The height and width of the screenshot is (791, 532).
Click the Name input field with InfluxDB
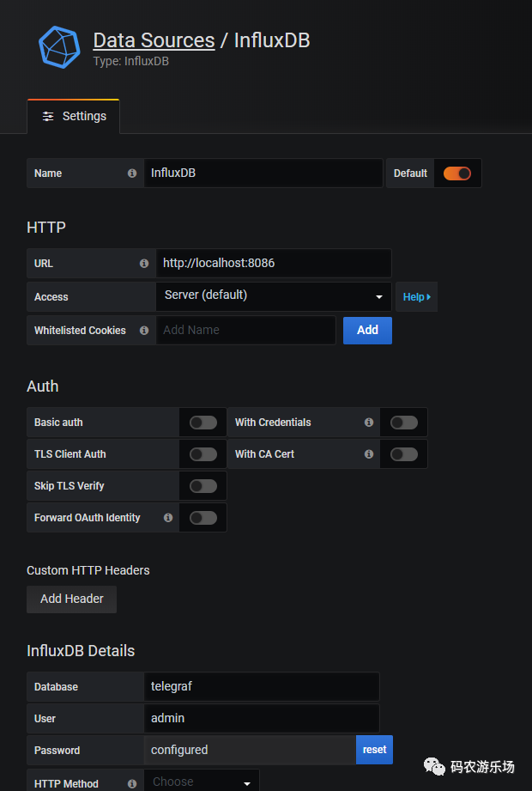[263, 173]
